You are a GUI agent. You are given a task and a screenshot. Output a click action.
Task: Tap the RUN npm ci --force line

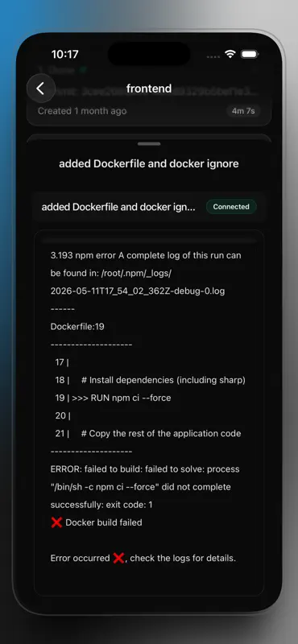[113, 398]
